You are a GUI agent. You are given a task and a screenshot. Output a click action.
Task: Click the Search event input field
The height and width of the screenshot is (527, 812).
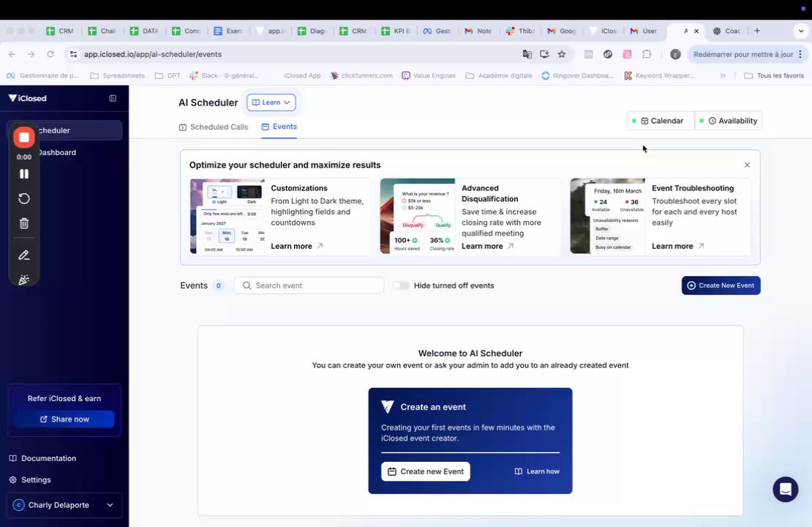(309, 285)
